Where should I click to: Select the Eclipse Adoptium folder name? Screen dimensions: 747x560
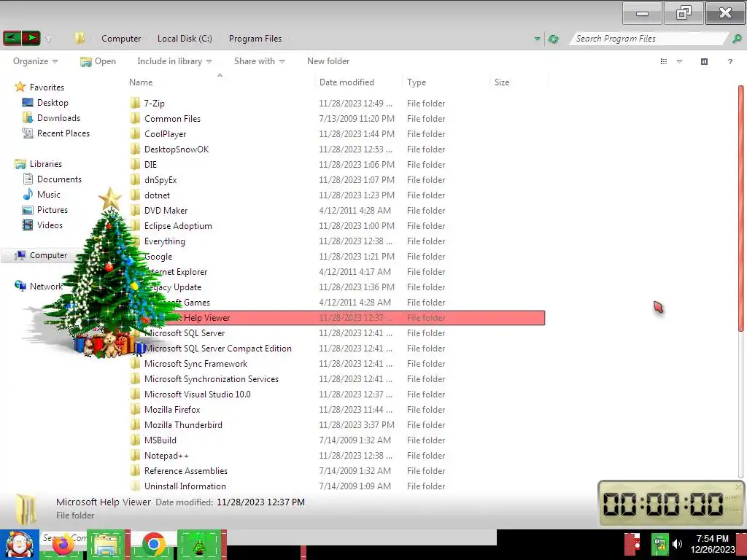click(178, 226)
